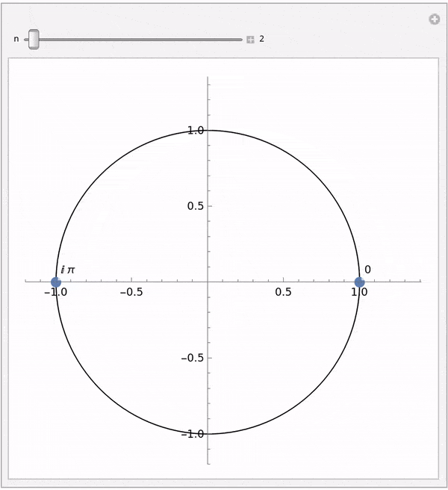Click the 0.5 tick label on x-axis
The width and height of the screenshot is (448, 490).
283,292
